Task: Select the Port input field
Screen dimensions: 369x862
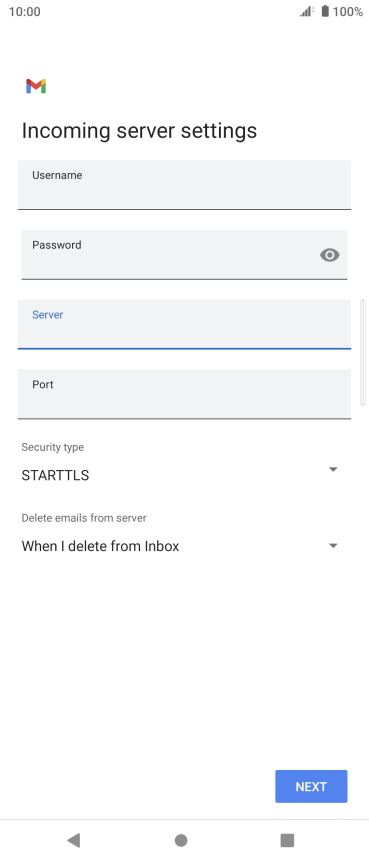Action: point(184,394)
